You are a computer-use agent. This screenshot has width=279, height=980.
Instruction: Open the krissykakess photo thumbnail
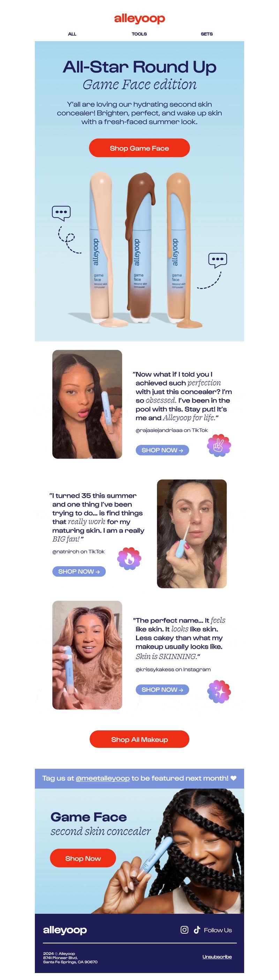(x=87, y=655)
